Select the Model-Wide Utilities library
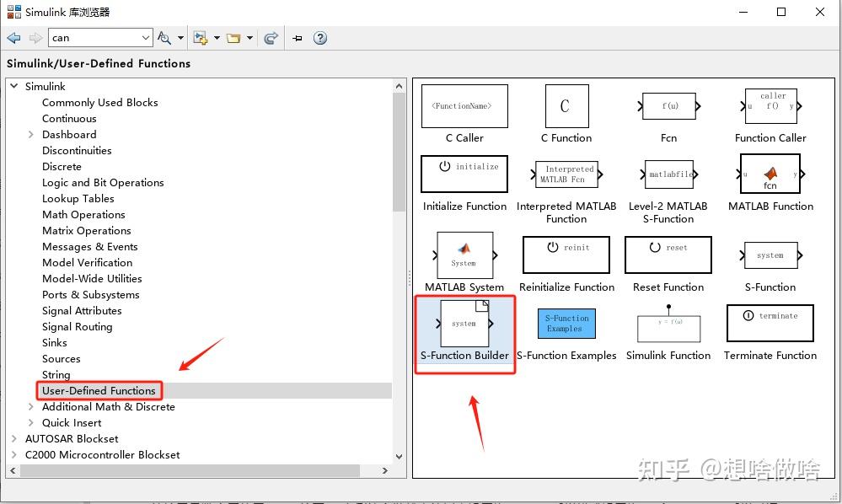This screenshot has height=504, width=842. tap(93, 279)
